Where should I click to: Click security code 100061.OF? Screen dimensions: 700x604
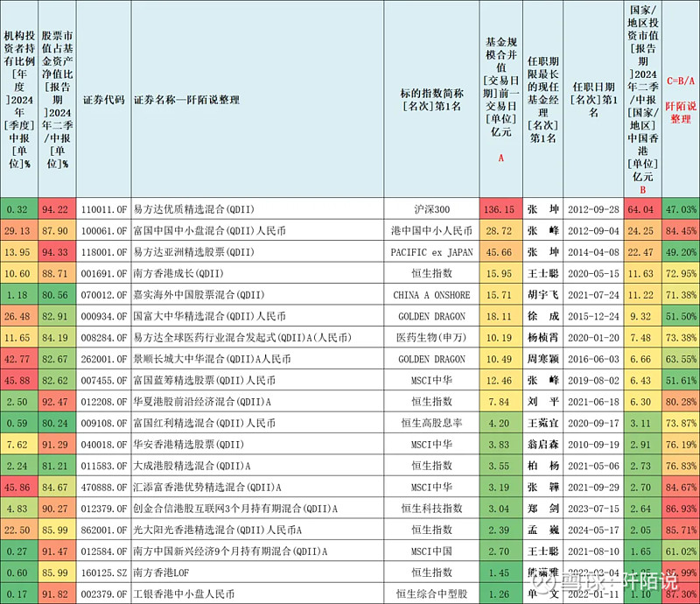103,230
